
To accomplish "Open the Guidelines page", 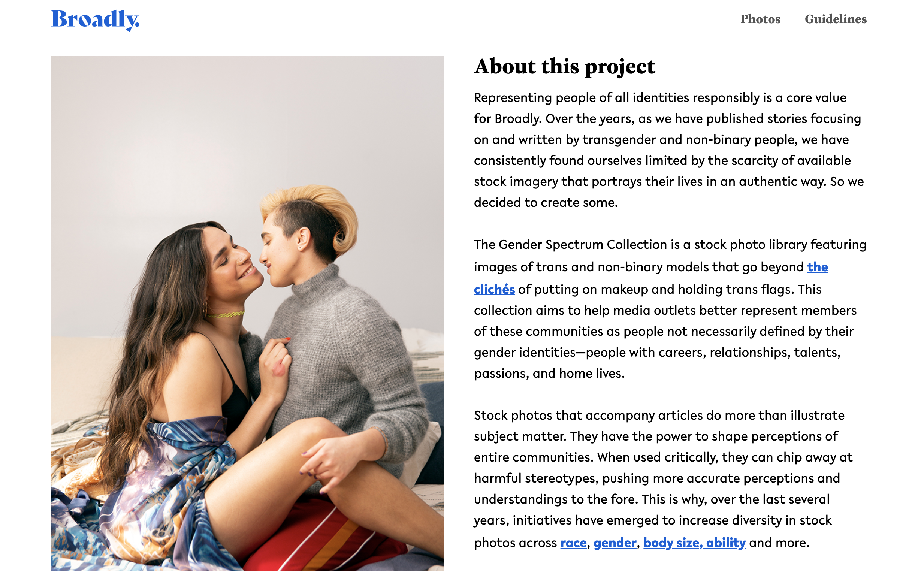I will [x=836, y=19].
